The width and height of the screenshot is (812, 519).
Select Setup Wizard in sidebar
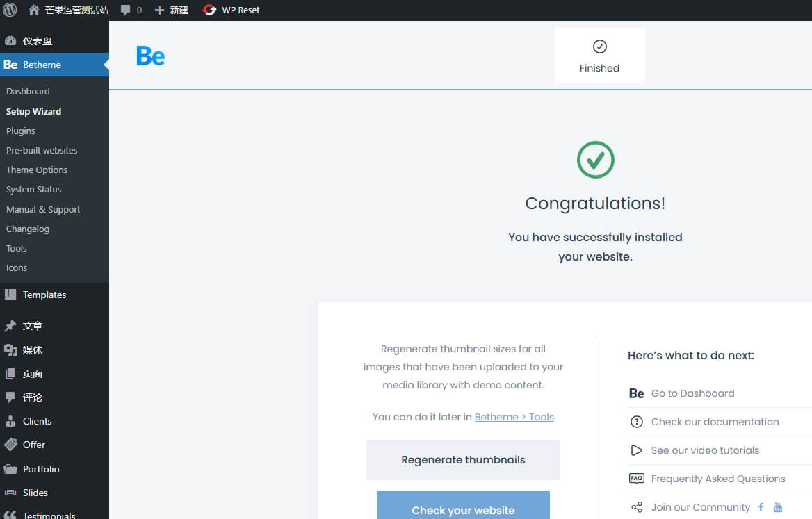[x=33, y=111]
